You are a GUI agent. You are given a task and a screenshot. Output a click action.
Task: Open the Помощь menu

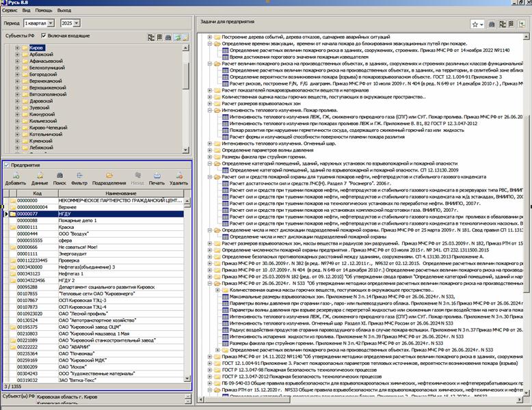click(x=43, y=11)
